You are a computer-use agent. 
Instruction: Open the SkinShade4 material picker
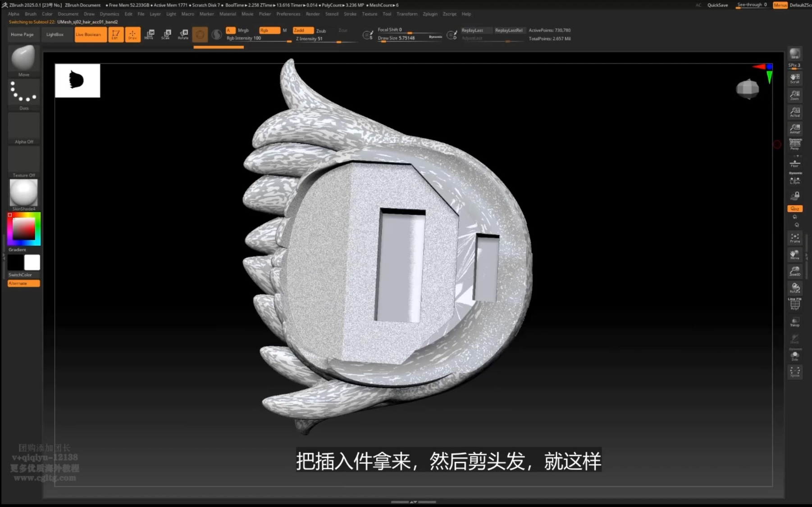(x=23, y=194)
